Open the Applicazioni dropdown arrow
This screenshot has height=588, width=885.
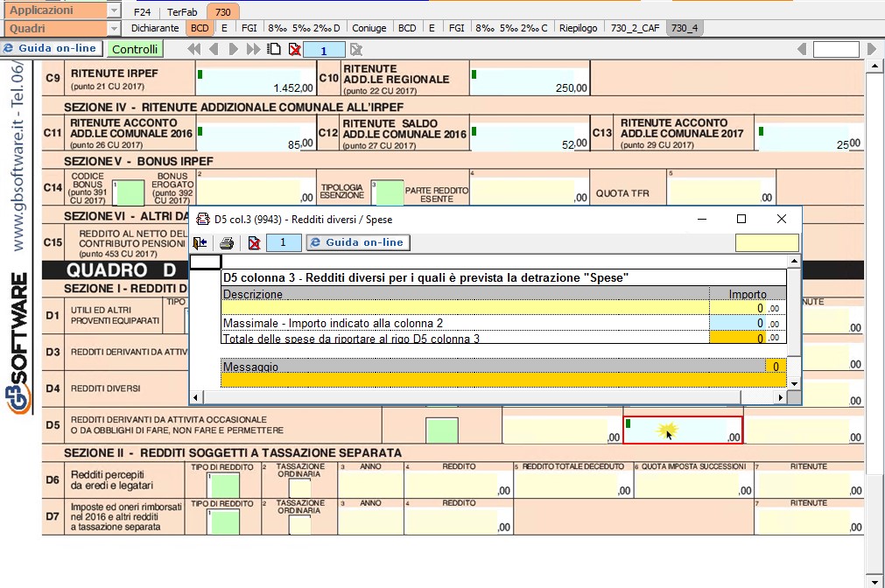click(x=114, y=10)
